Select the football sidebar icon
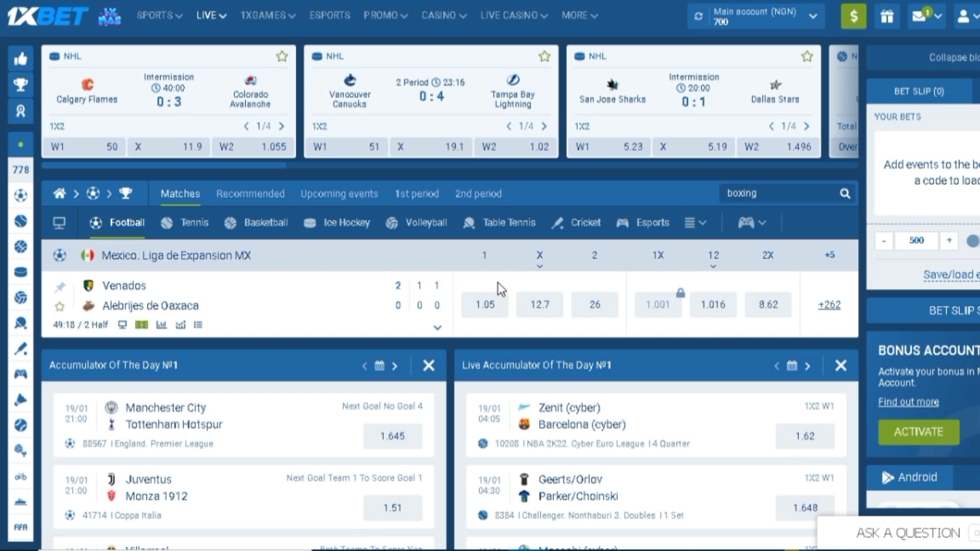The width and height of the screenshot is (980, 551). [x=20, y=196]
